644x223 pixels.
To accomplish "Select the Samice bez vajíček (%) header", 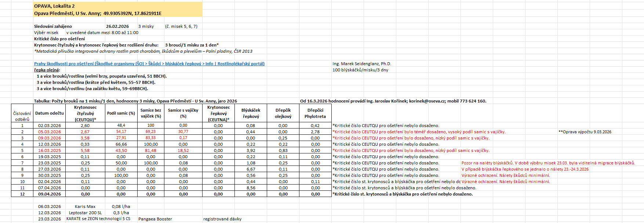I will [150, 113].
